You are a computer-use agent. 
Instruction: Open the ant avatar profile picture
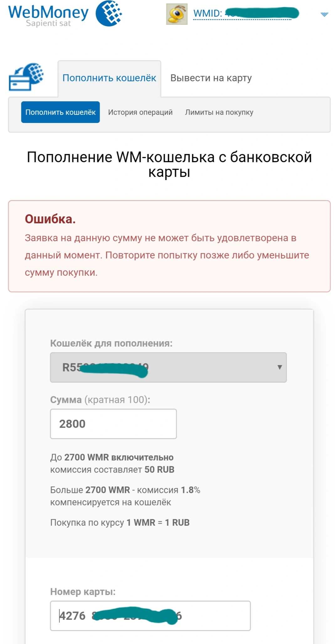(177, 14)
